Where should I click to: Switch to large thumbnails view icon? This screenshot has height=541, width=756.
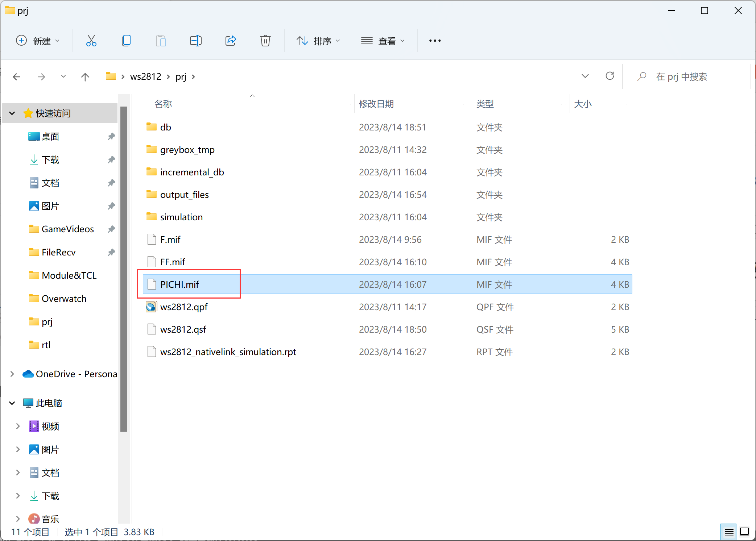coord(744,532)
